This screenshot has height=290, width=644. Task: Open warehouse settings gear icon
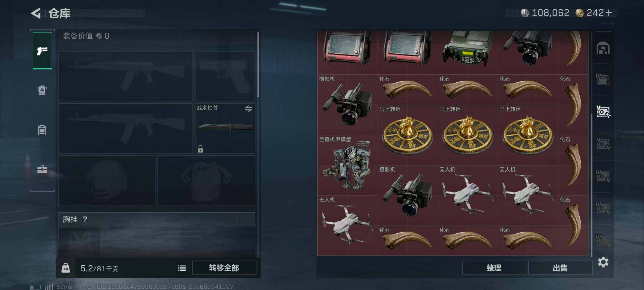603,262
